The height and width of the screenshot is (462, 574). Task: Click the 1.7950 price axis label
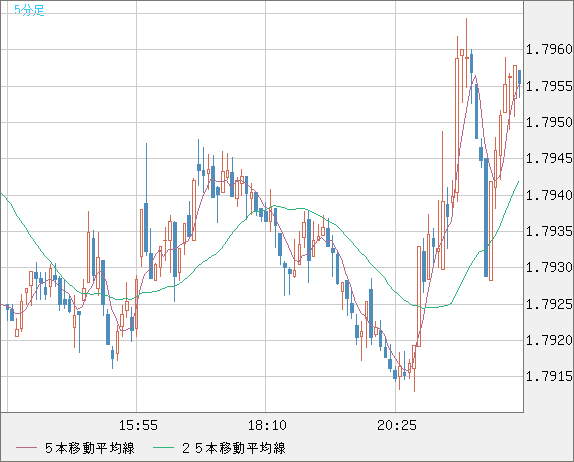coord(549,122)
